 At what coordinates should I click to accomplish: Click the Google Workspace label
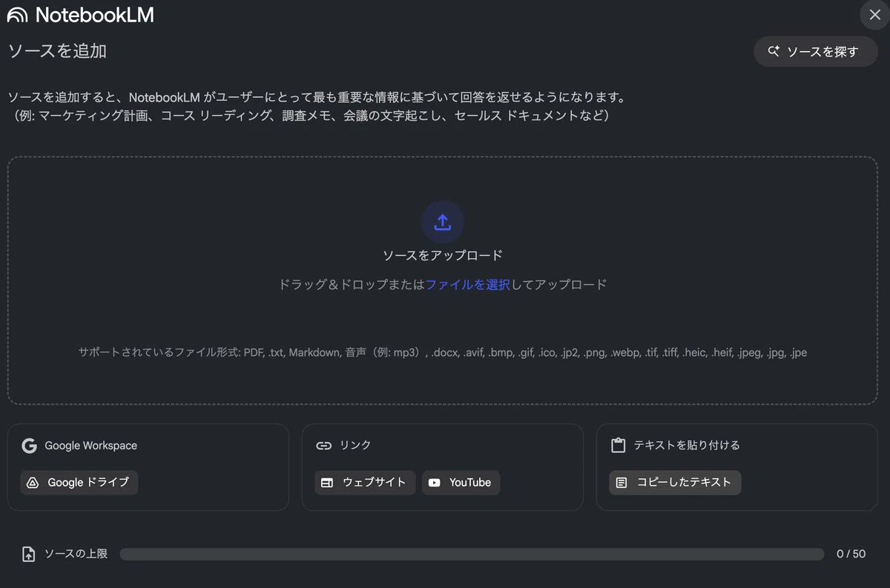90,446
